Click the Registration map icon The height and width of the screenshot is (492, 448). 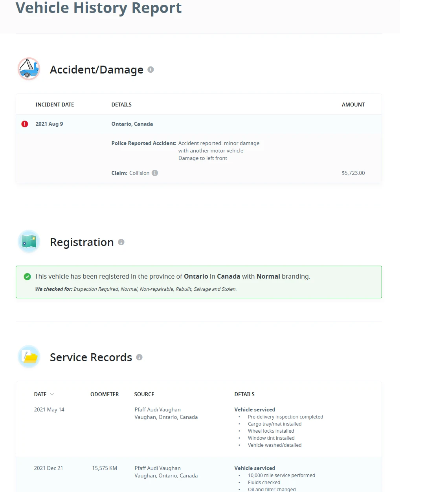[29, 241]
